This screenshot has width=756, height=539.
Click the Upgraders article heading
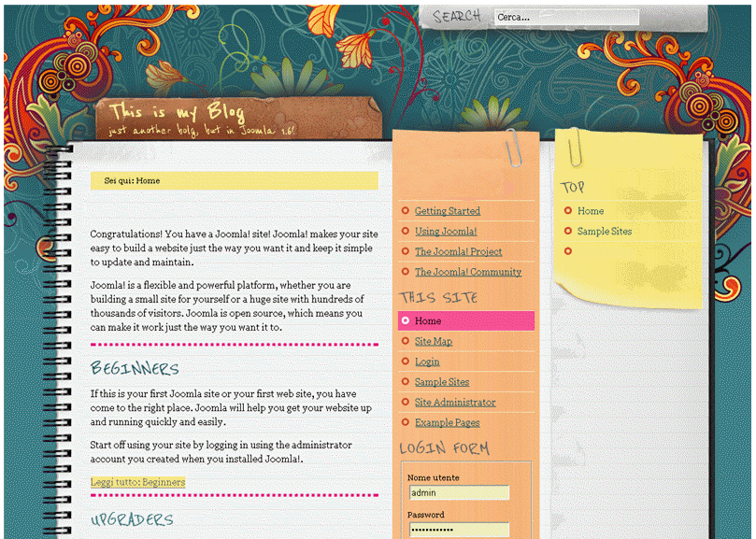point(132,519)
